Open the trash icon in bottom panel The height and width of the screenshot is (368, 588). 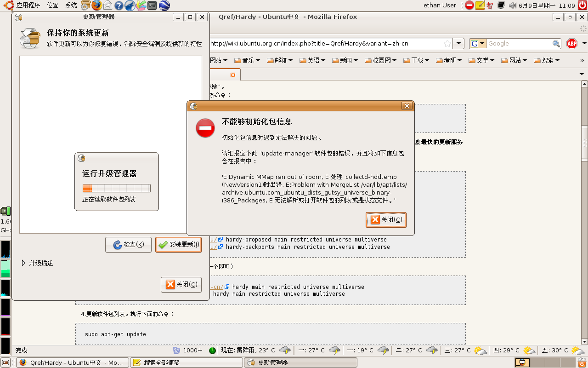pyautogui.click(x=582, y=362)
